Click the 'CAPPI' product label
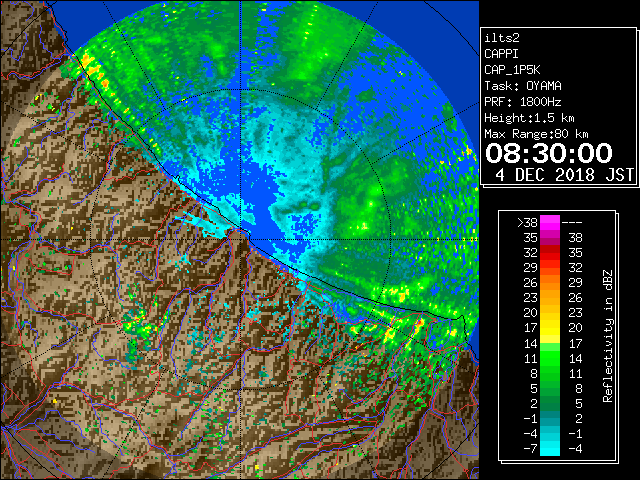 [x=501, y=54]
